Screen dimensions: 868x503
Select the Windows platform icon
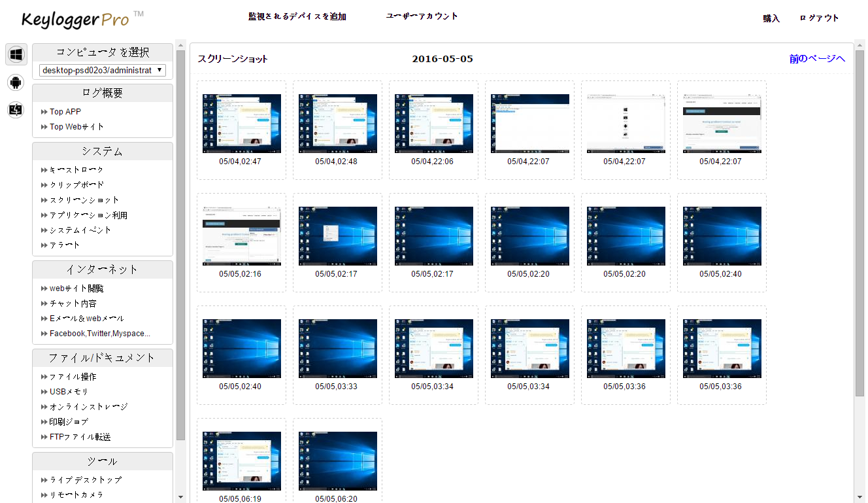pos(16,54)
